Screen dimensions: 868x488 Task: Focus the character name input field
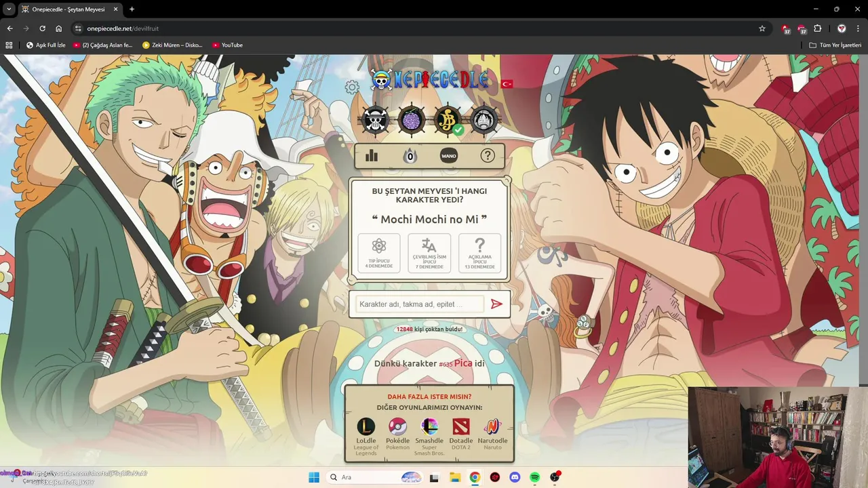click(x=419, y=304)
